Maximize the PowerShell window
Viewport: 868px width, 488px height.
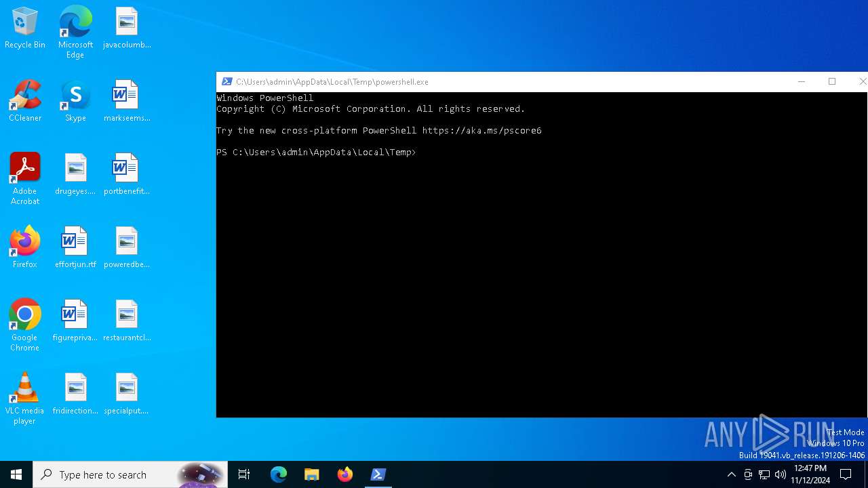point(832,81)
